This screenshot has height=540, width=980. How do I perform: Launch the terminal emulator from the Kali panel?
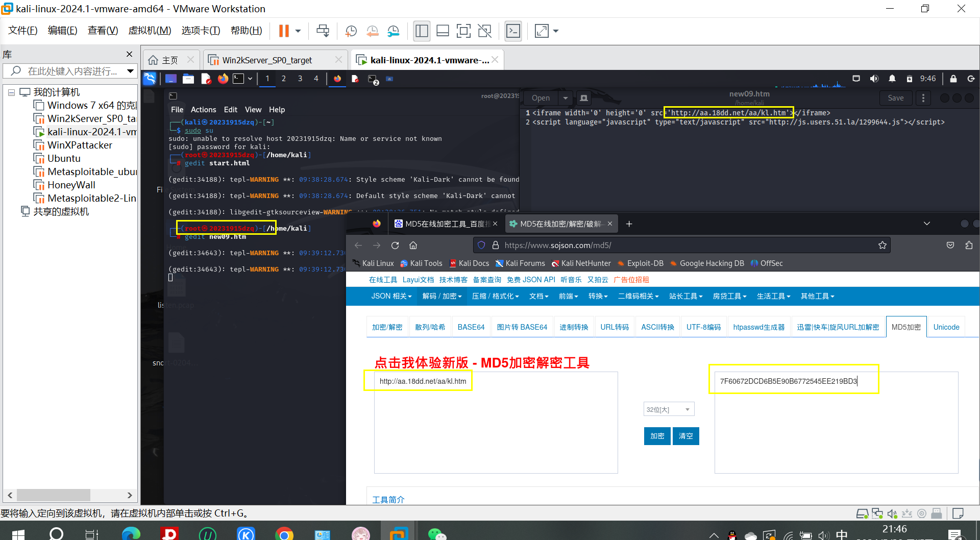point(238,79)
